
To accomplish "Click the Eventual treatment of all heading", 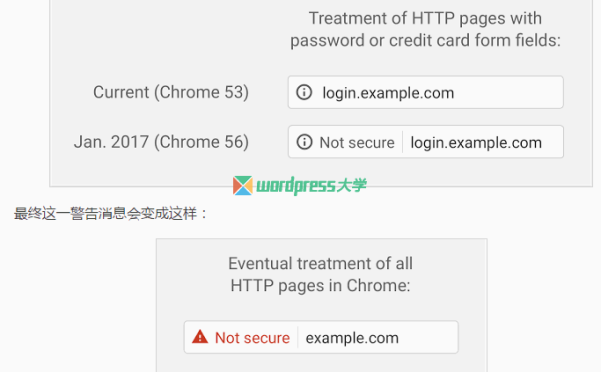I will click(x=320, y=264).
